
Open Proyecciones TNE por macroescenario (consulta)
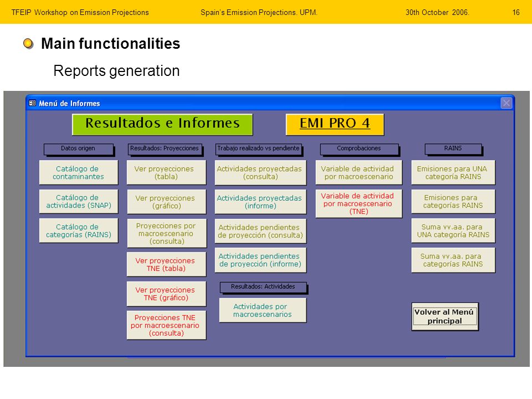click(166, 325)
